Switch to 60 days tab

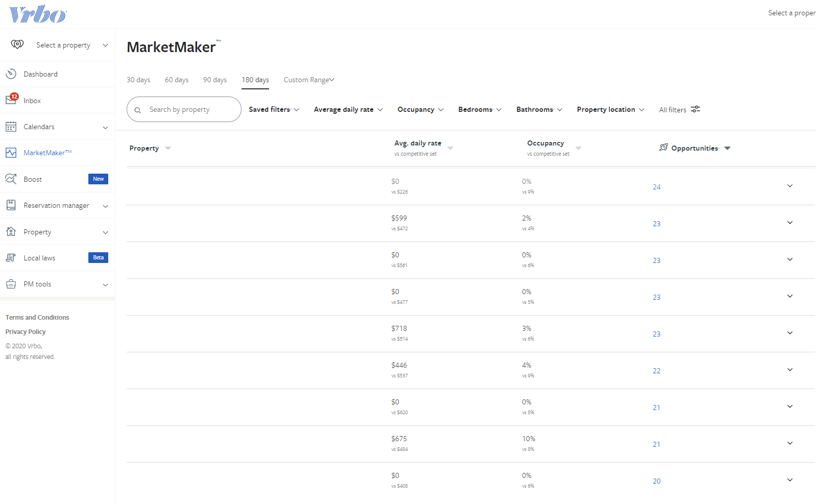click(x=177, y=80)
